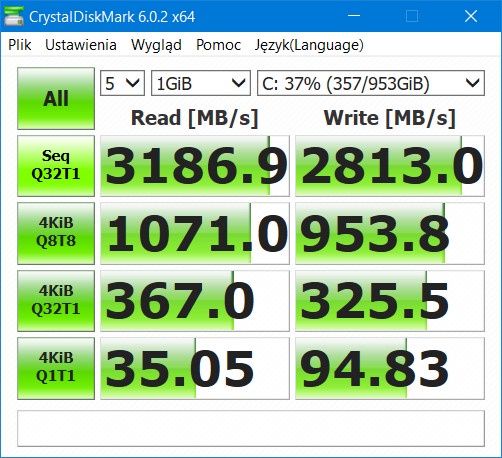The width and height of the screenshot is (502, 458).
Task: Open the Język(Language) menu
Action: (309, 45)
